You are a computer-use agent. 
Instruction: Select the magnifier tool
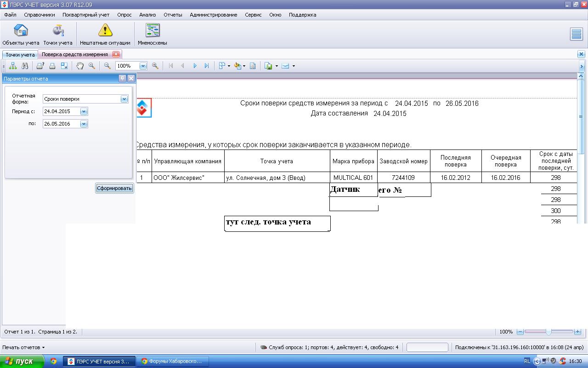coord(92,66)
